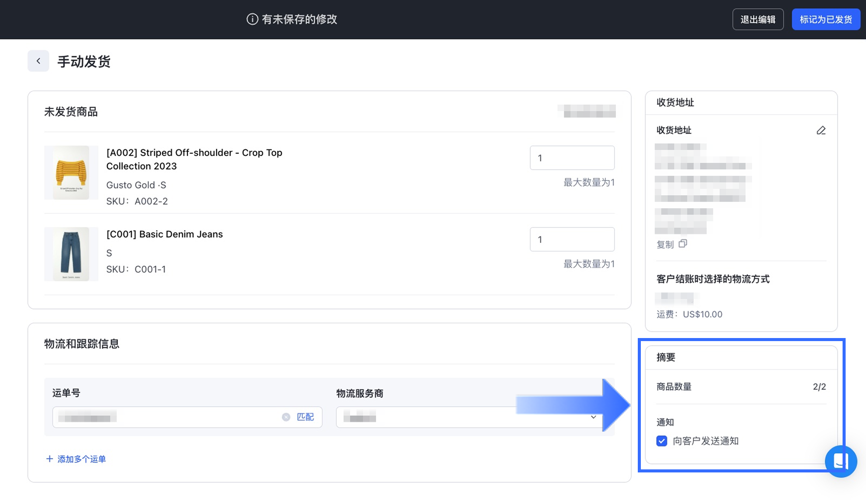Click quantity field for Basic Denim Jeans

click(x=572, y=239)
